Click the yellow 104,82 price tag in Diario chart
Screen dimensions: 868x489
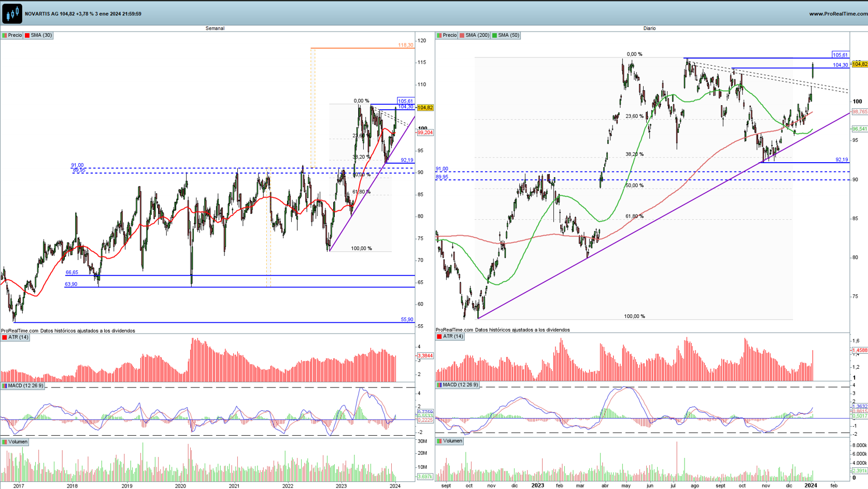pos(859,64)
